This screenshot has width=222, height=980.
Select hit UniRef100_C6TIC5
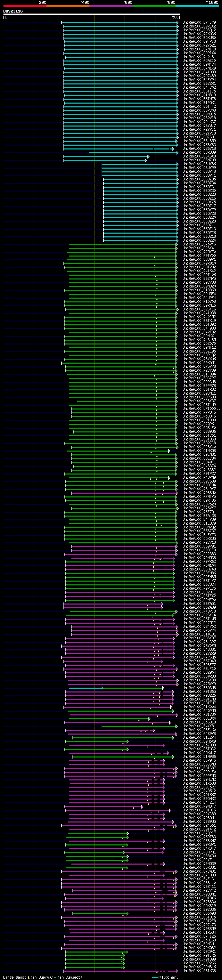(199, 91)
